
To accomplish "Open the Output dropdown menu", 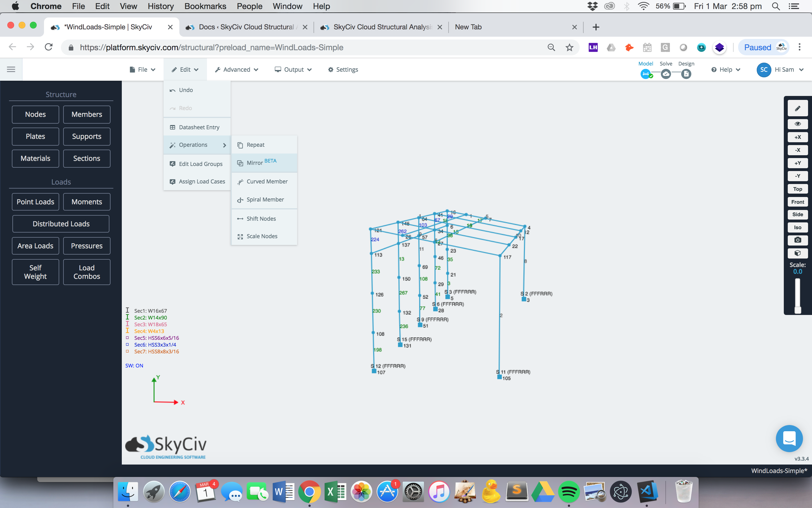I will pyautogui.click(x=293, y=69).
